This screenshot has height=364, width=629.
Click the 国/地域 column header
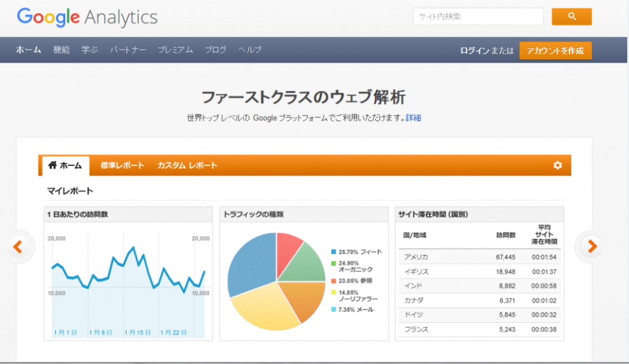[415, 235]
